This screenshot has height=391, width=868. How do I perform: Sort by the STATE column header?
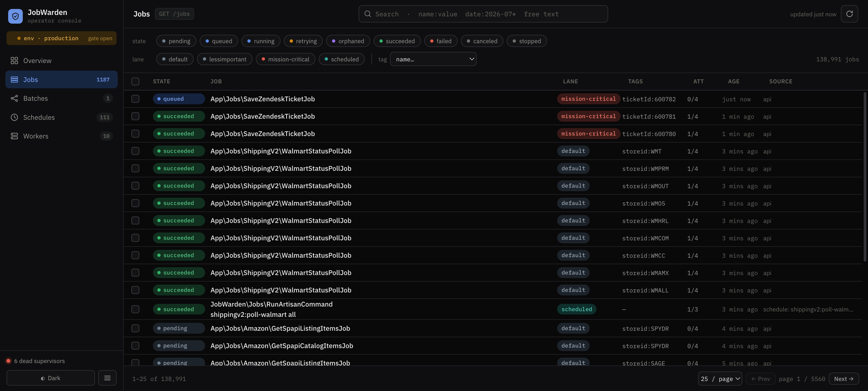[161, 81]
